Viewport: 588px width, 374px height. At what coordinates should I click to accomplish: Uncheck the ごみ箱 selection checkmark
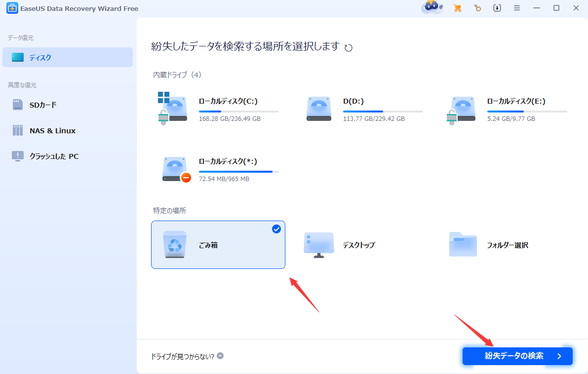click(x=276, y=229)
